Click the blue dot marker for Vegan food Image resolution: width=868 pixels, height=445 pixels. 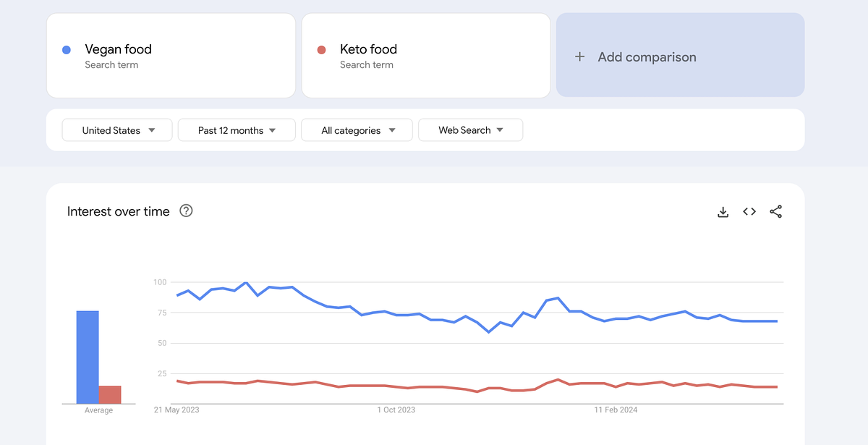tap(67, 49)
